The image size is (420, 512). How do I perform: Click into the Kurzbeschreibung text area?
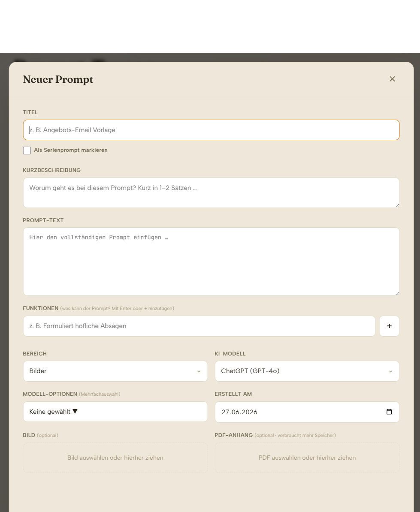212,193
